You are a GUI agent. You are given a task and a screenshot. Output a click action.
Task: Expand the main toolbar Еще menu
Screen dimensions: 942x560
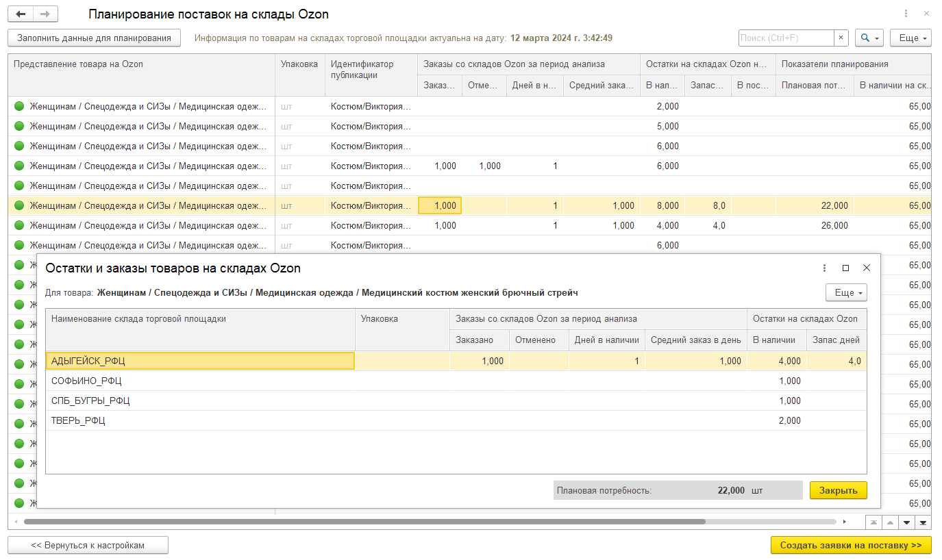[910, 38]
